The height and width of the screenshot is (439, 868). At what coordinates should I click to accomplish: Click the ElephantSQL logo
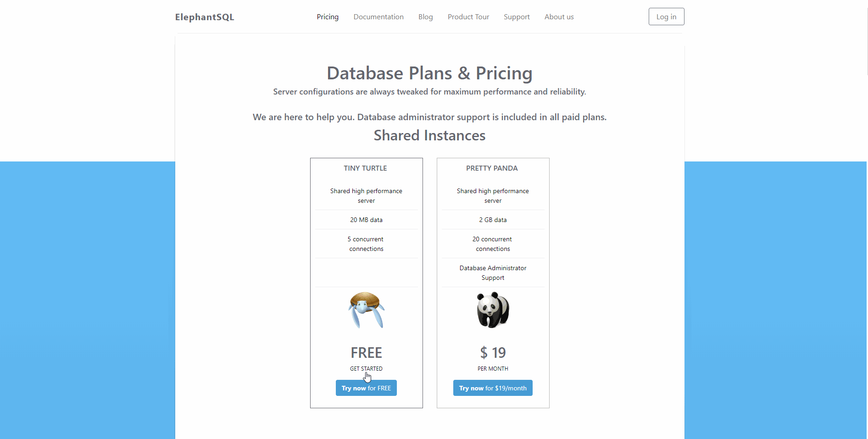205,17
